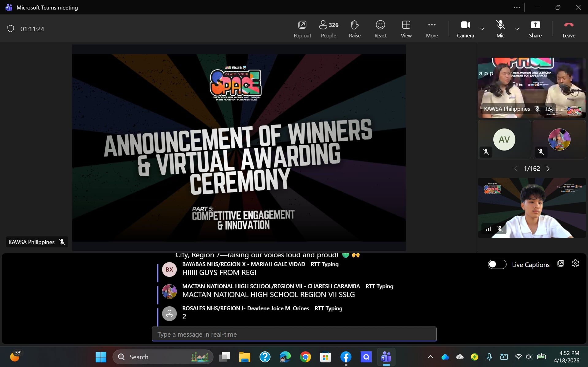The image size is (588, 367).
Task: Open the title bar ellipsis menu
Action: [x=517, y=7]
